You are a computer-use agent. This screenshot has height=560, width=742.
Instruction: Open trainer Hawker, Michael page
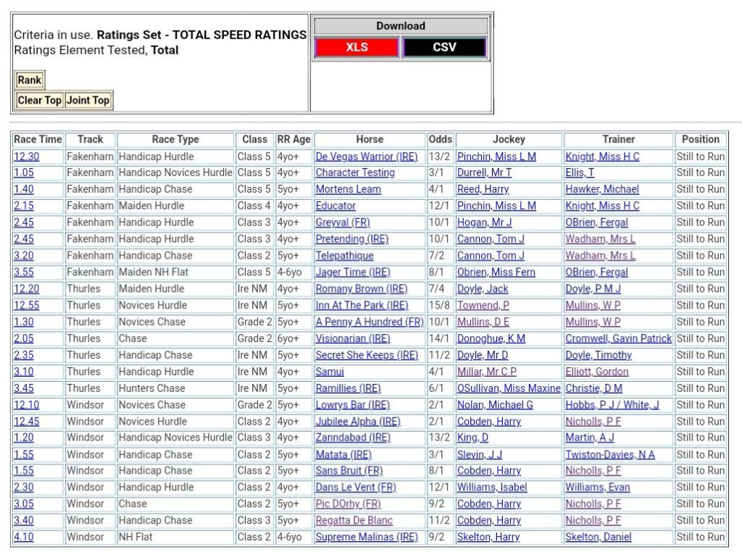[602, 190]
